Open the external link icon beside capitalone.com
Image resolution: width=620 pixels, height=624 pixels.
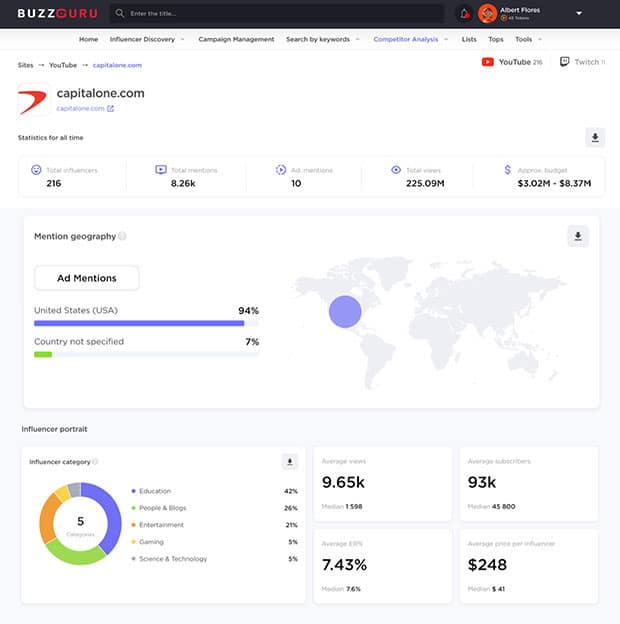tap(110, 108)
